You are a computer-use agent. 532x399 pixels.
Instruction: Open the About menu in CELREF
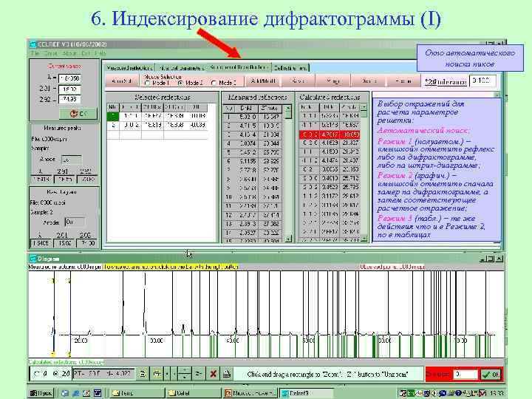(69, 53)
